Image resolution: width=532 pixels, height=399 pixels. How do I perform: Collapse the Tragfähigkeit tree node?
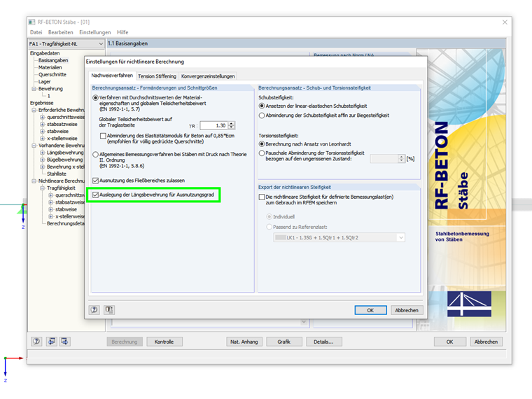[x=43, y=188]
